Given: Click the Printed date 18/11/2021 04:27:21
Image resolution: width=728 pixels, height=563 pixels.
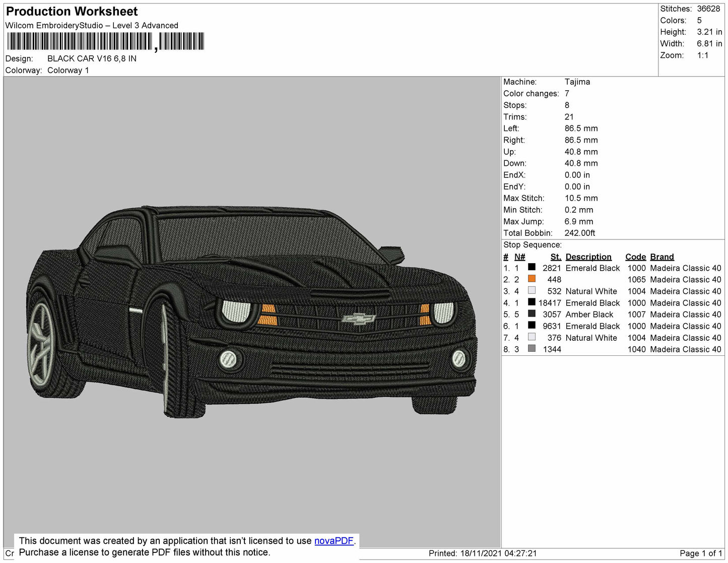Looking at the screenshot, I should [498, 553].
